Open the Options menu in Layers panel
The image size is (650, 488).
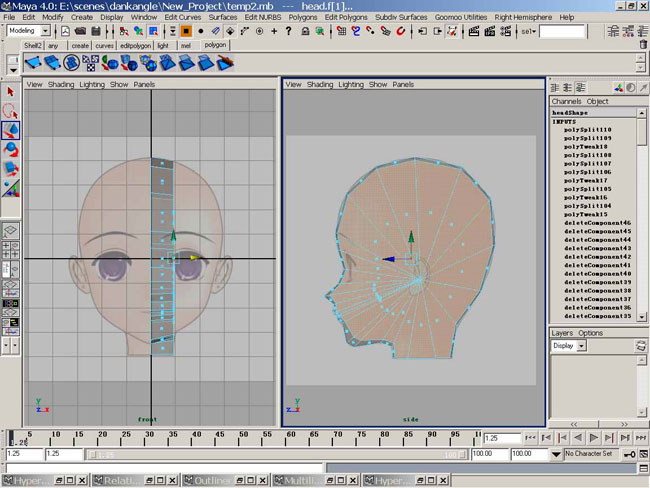click(x=590, y=333)
